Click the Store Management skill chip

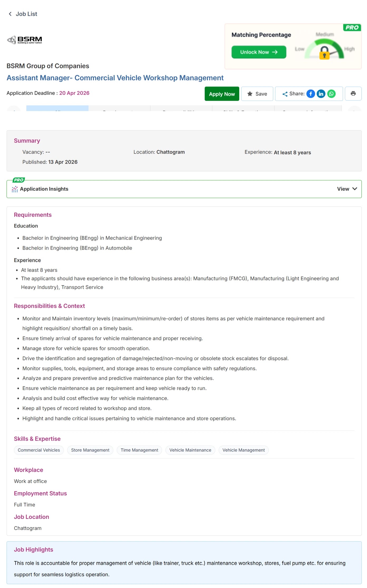tap(90, 450)
